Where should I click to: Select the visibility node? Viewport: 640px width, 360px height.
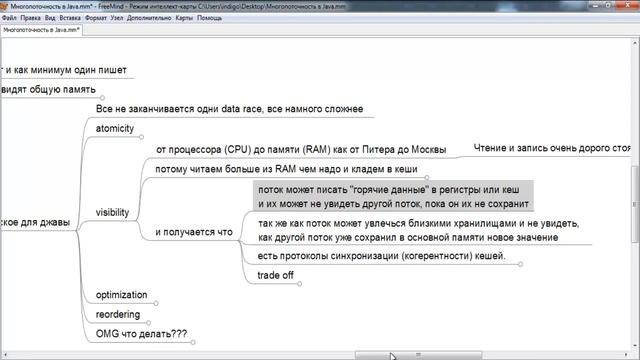click(x=112, y=213)
